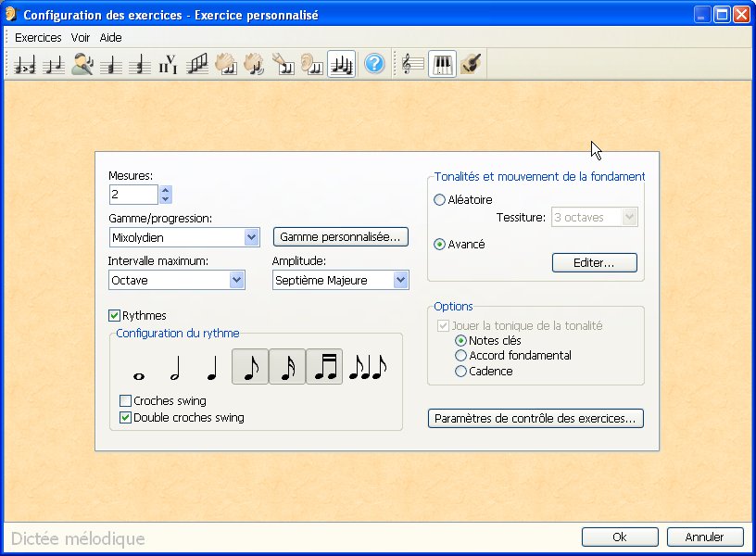Open the blue help question mark icon
This screenshot has width=756, height=556.
click(x=373, y=65)
